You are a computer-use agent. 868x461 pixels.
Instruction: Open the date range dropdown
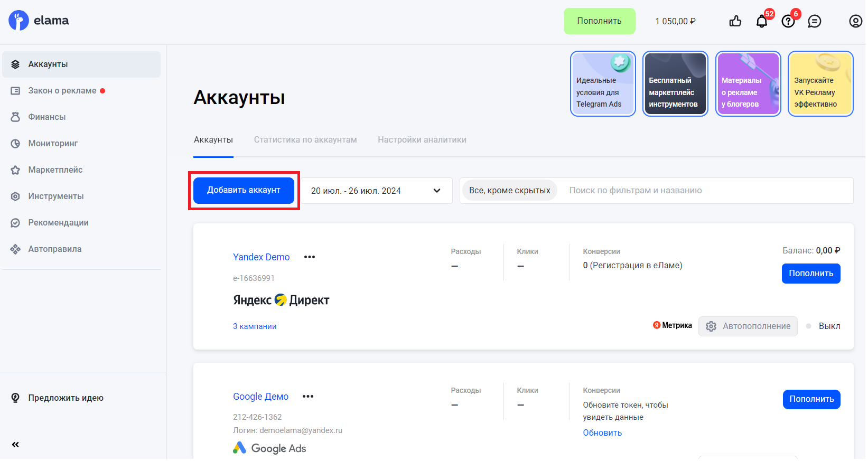click(x=377, y=191)
